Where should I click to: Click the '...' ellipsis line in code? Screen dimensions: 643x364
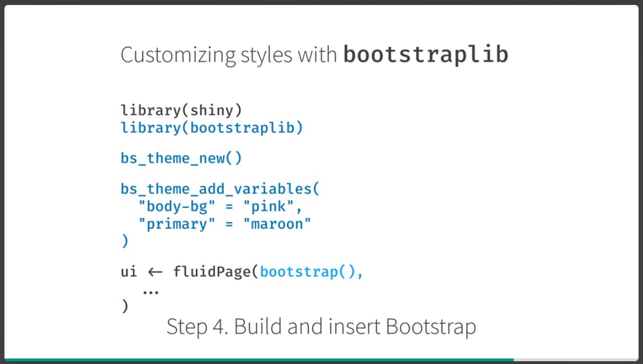150,293
